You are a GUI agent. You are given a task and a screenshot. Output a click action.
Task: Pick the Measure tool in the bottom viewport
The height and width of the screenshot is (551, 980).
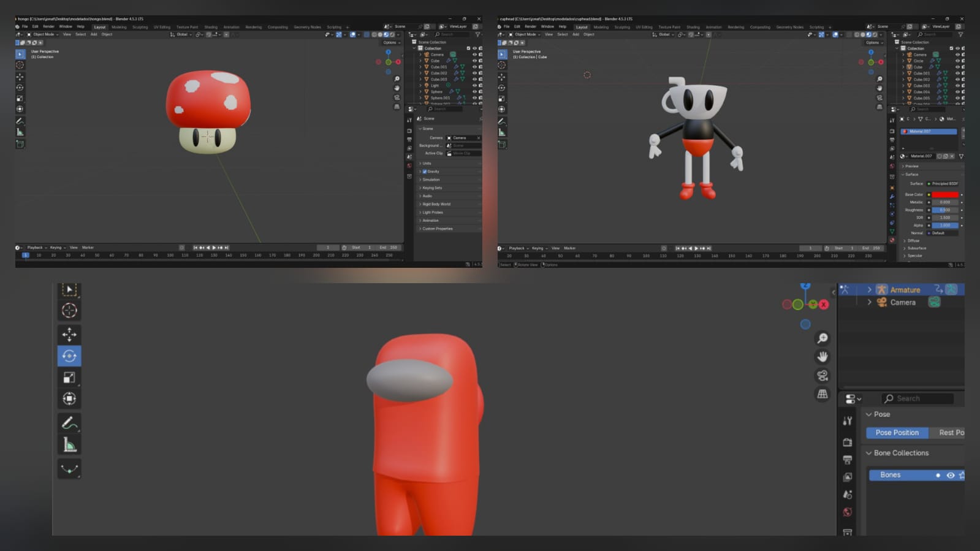click(69, 445)
